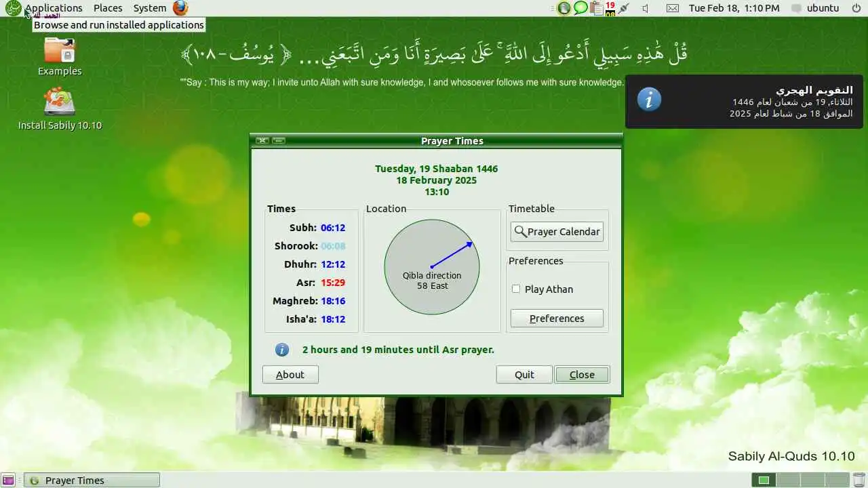Image resolution: width=868 pixels, height=488 pixels.
Task: Click the network connection tray icon
Action: click(624, 8)
